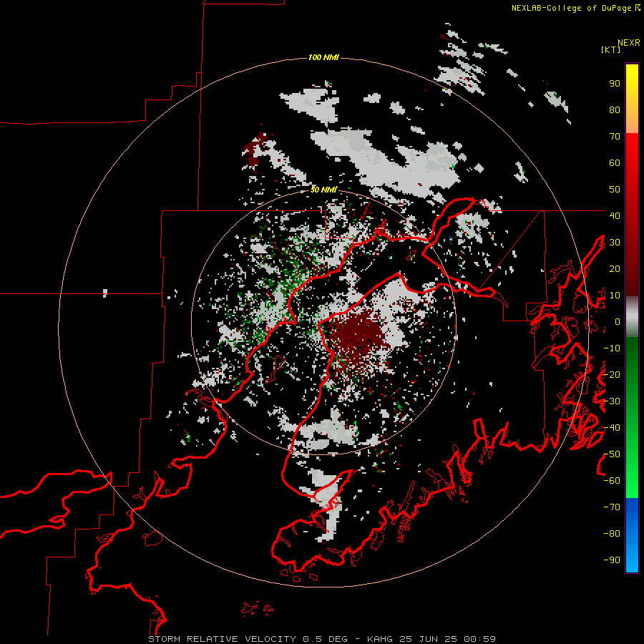Click the -90 value on the velocity scale
The height and width of the screenshot is (644, 644).
(x=612, y=560)
